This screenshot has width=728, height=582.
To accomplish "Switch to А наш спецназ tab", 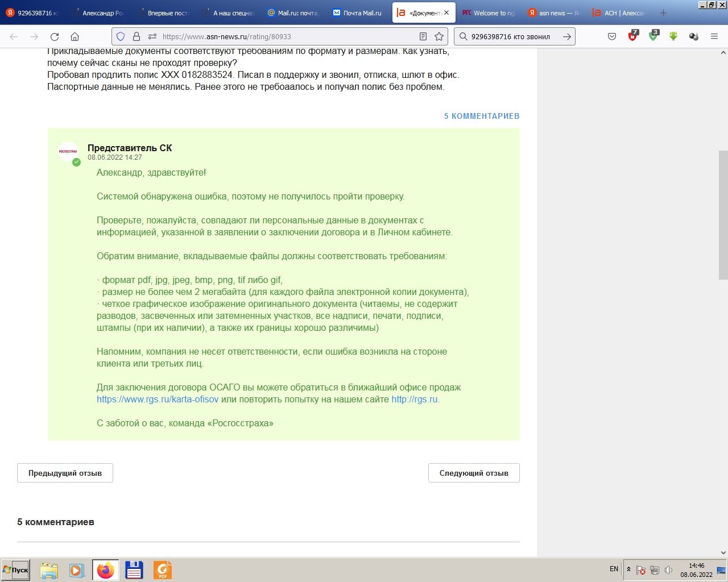I will (x=229, y=13).
